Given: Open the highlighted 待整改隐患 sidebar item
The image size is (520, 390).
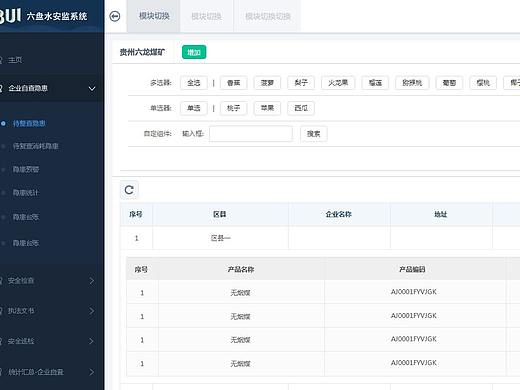Looking at the screenshot, I should pyautogui.click(x=29, y=124).
